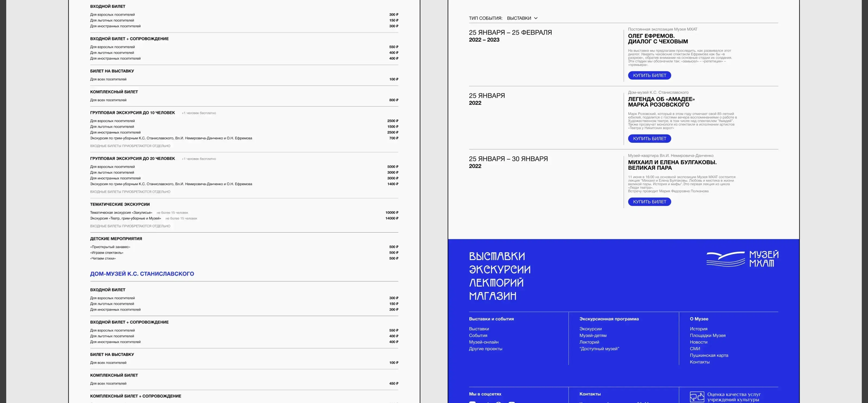Click the ГРУППОВАЯ ЭКСКУРСИЯ ДО 20 ЧЕЛОВЕК heading

132,159
